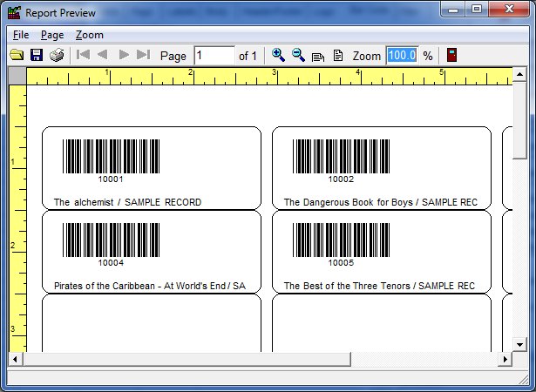This screenshot has height=392, width=536.
Task: Close the Report Preview window
Action: 509,10
